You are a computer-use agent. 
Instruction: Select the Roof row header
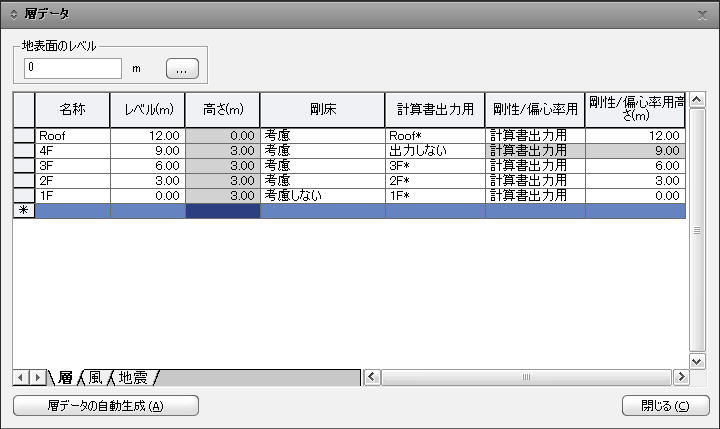[23, 135]
